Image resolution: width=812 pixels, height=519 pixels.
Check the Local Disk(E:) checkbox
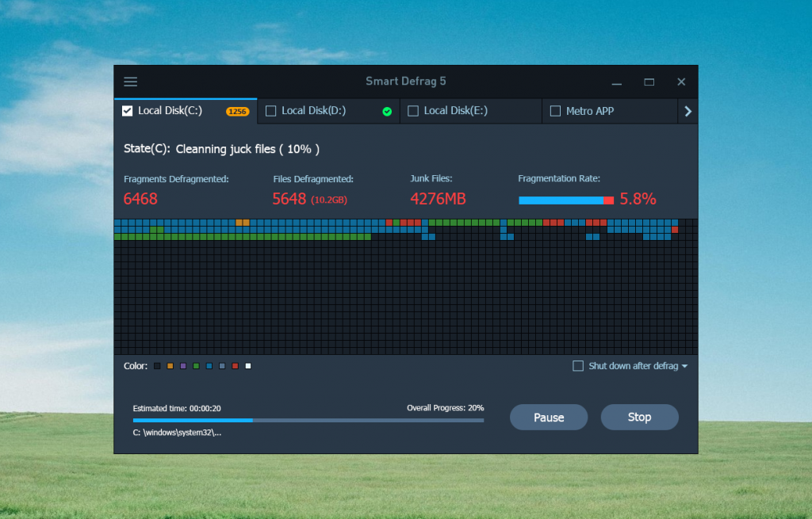click(x=412, y=111)
